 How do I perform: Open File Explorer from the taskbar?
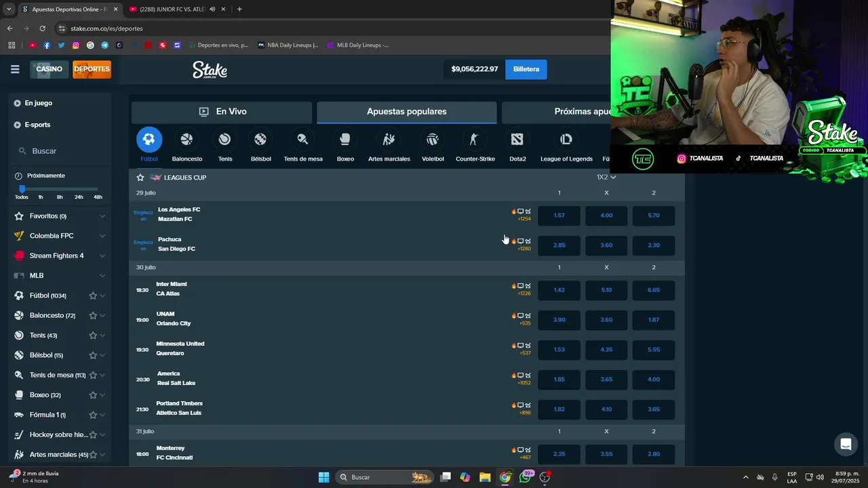(x=485, y=477)
